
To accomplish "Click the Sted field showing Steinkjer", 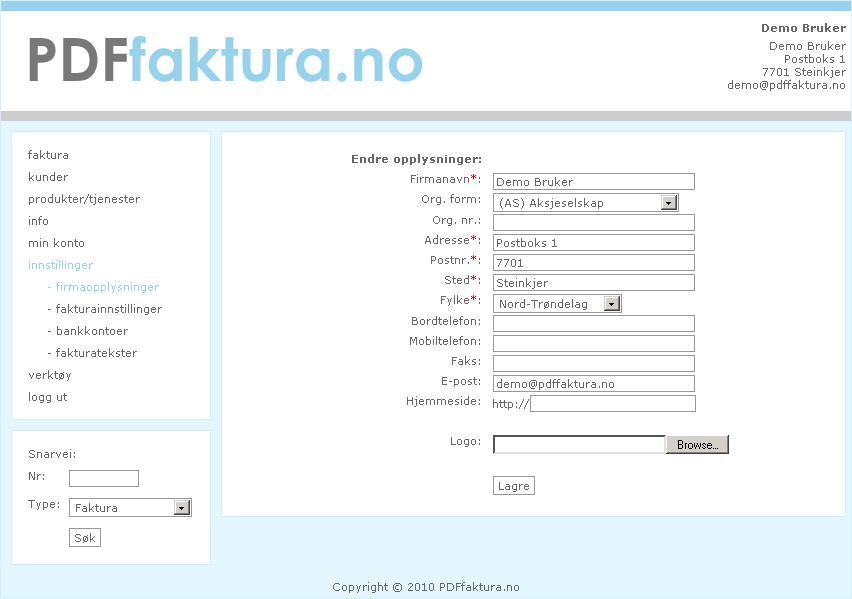I will (x=594, y=283).
